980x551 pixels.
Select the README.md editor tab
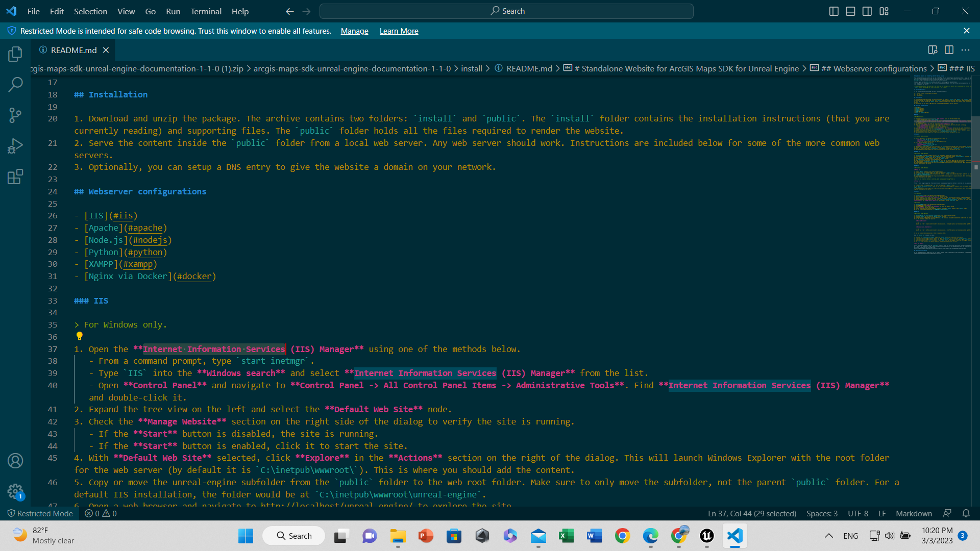point(73,50)
